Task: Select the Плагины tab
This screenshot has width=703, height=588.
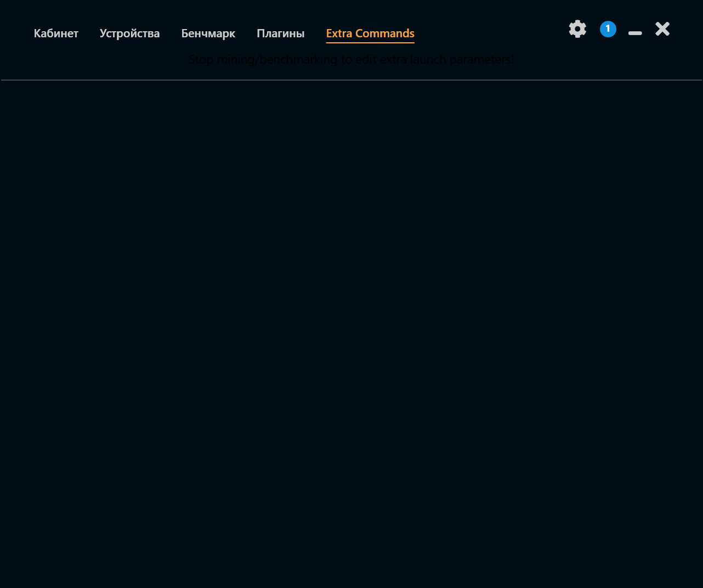Action: coord(280,33)
